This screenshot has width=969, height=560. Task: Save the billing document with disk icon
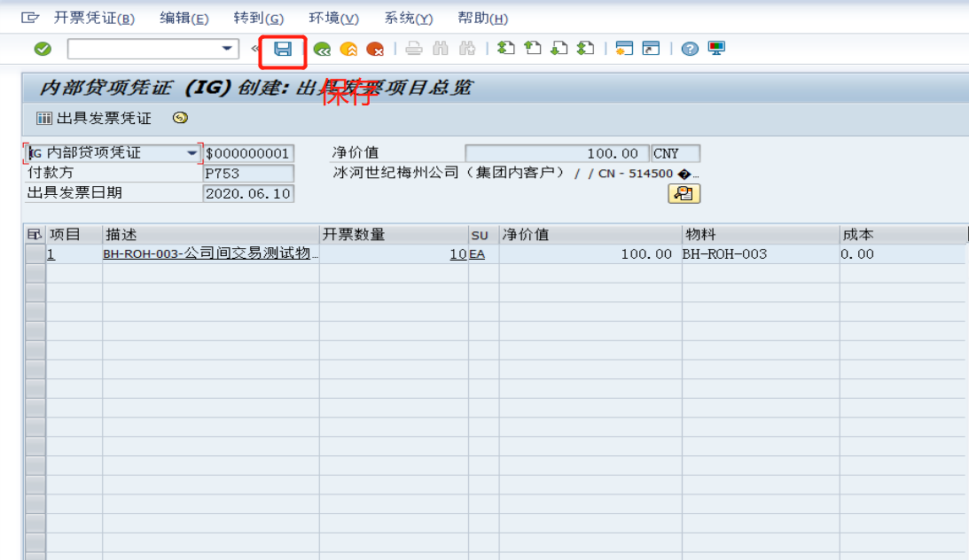[283, 49]
